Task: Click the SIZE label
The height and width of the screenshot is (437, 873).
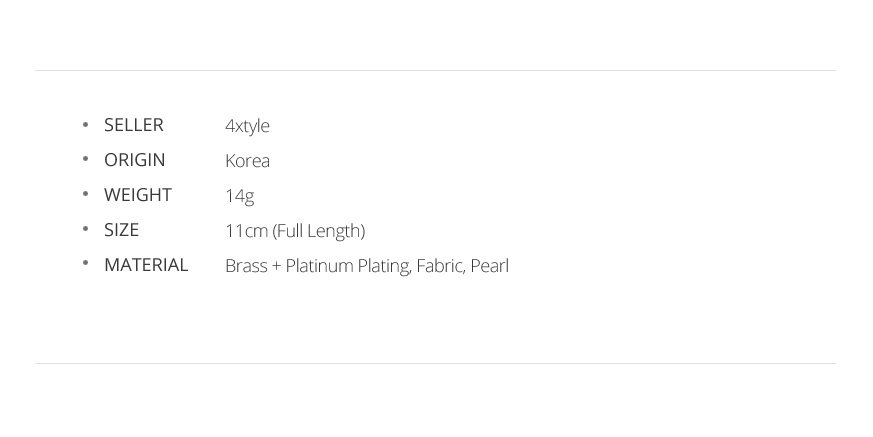Action: 121,230
